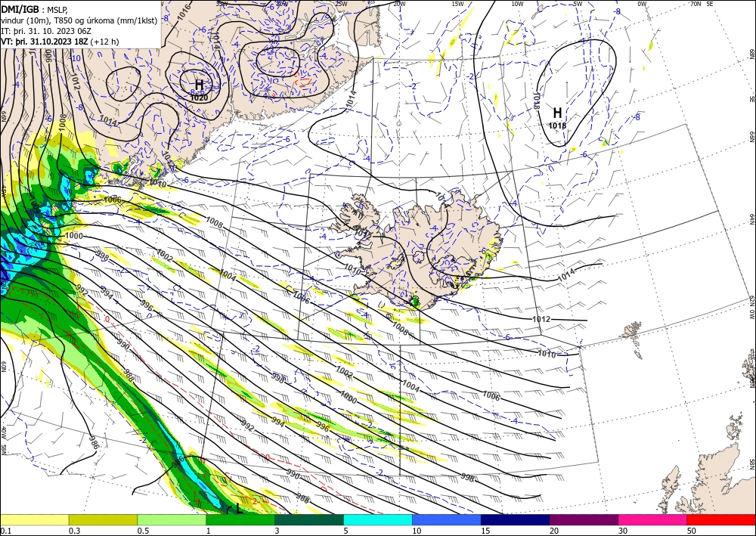Select the light green 0.5–1 legend swatch
This screenshot has width=756, height=536.
[172, 519]
